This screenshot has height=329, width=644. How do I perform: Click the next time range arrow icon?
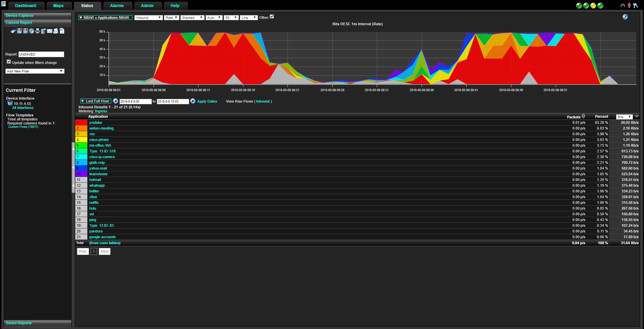click(x=193, y=101)
